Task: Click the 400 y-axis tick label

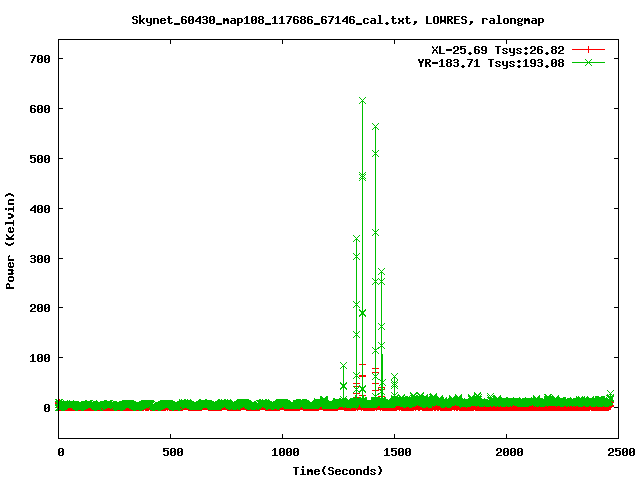Action: tap(40, 209)
